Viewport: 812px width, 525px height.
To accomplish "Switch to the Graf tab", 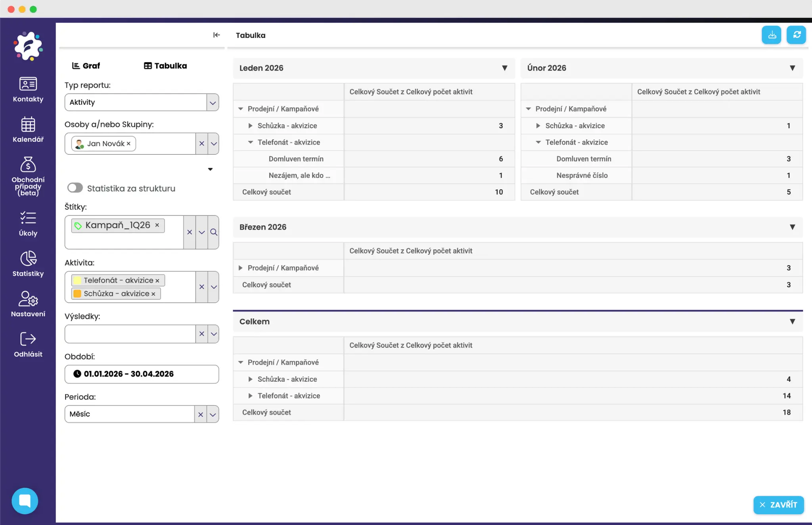I will (86, 66).
